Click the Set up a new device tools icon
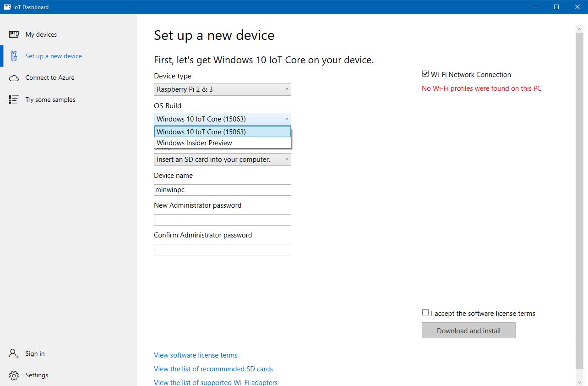 pos(14,56)
